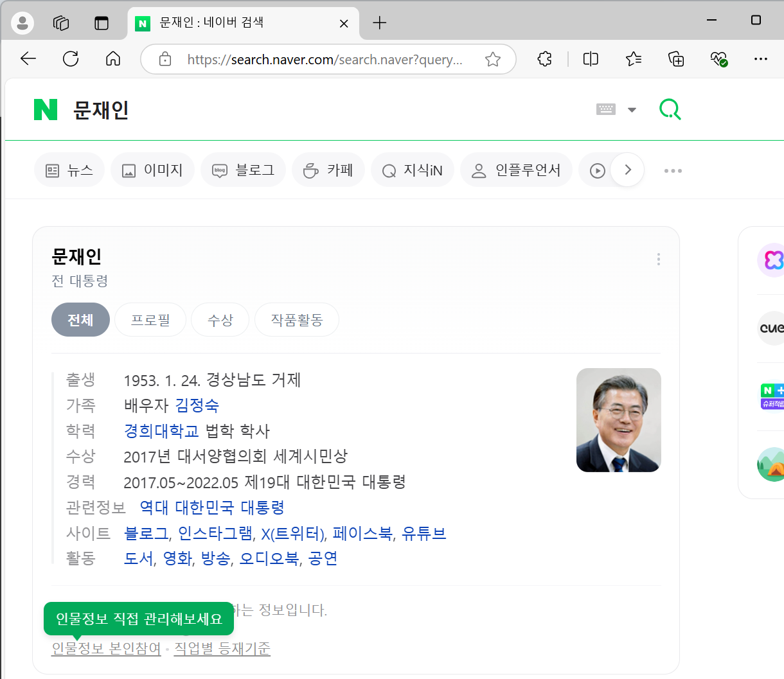Open browser essentials heart icon
The width and height of the screenshot is (784, 679).
point(718,59)
